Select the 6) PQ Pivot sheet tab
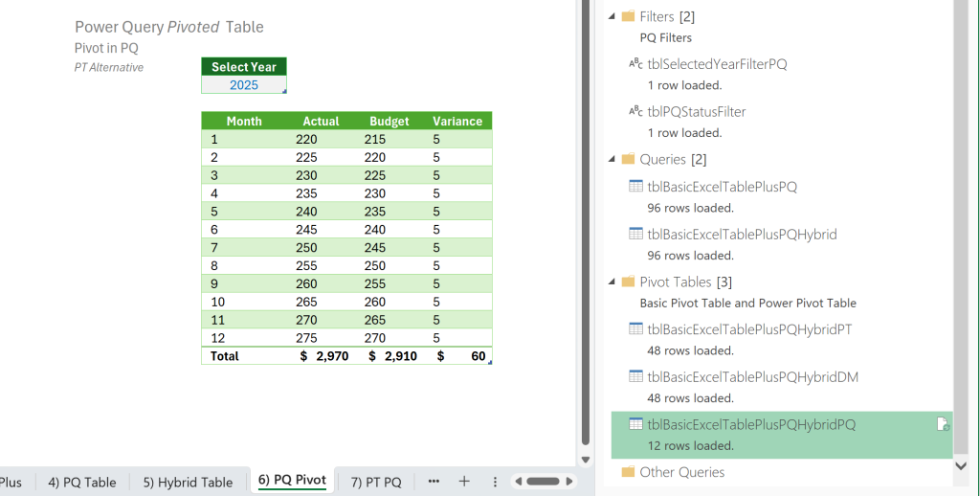980x496 pixels. click(x=292, y=480)
